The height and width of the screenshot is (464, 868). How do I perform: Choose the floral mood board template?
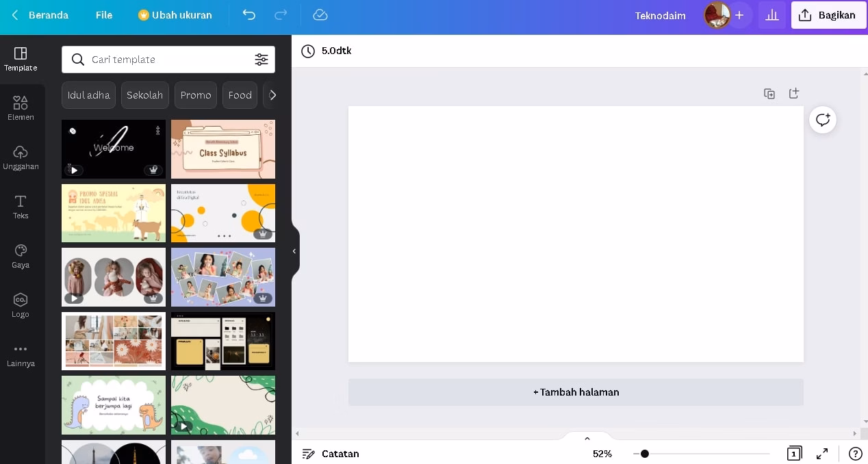pos(114,341)
